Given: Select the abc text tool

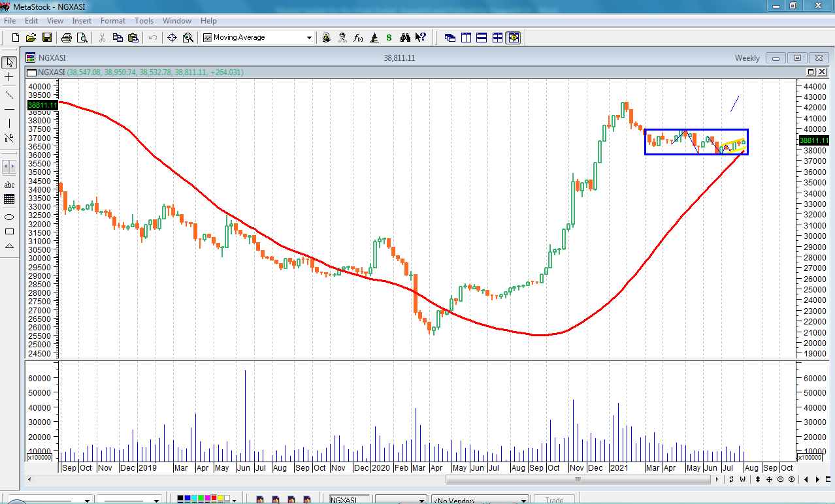Looking at the screenshot, I should pos(9,185).
